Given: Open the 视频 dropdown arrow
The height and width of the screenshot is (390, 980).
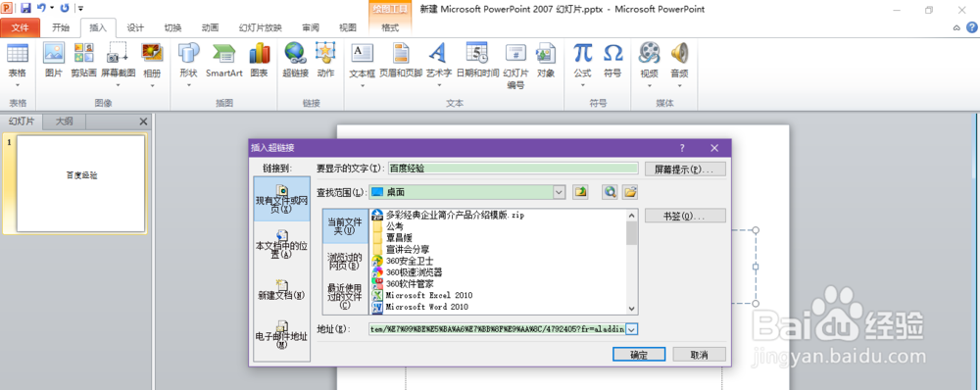Looking at the screenshot, I should (649, 85).
